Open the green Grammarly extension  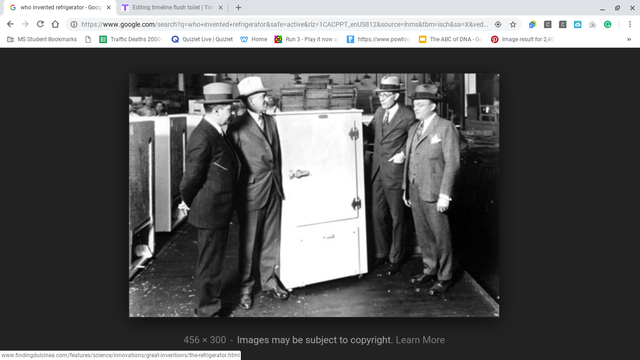[x=608, y=24]
